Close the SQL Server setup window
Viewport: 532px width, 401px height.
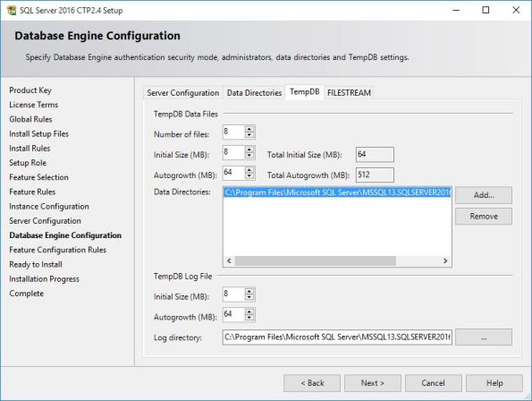pos(516,10)
